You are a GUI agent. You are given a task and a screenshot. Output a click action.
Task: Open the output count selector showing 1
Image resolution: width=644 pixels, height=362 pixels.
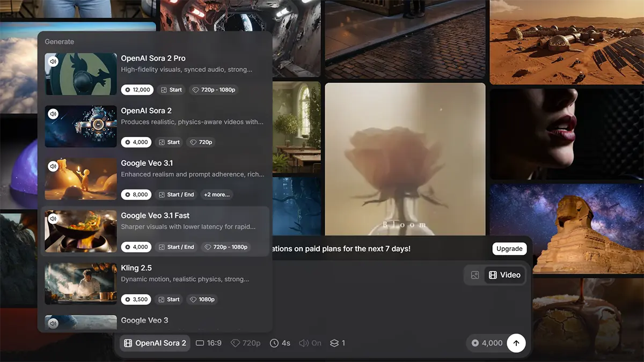(x=338, y=343)
